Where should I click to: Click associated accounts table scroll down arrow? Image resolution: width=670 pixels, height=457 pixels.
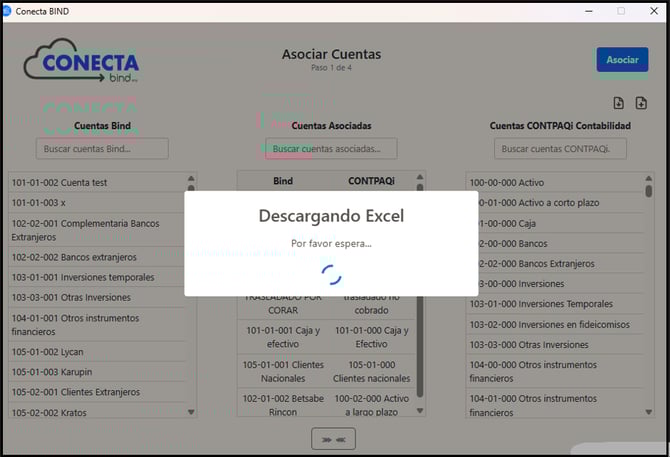(420, 410)
